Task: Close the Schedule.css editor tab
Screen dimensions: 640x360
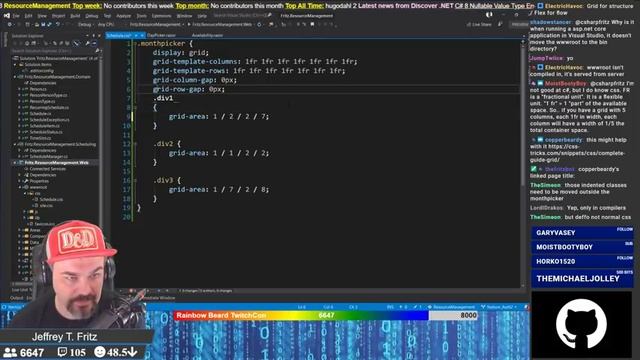Action: [142, 36]
